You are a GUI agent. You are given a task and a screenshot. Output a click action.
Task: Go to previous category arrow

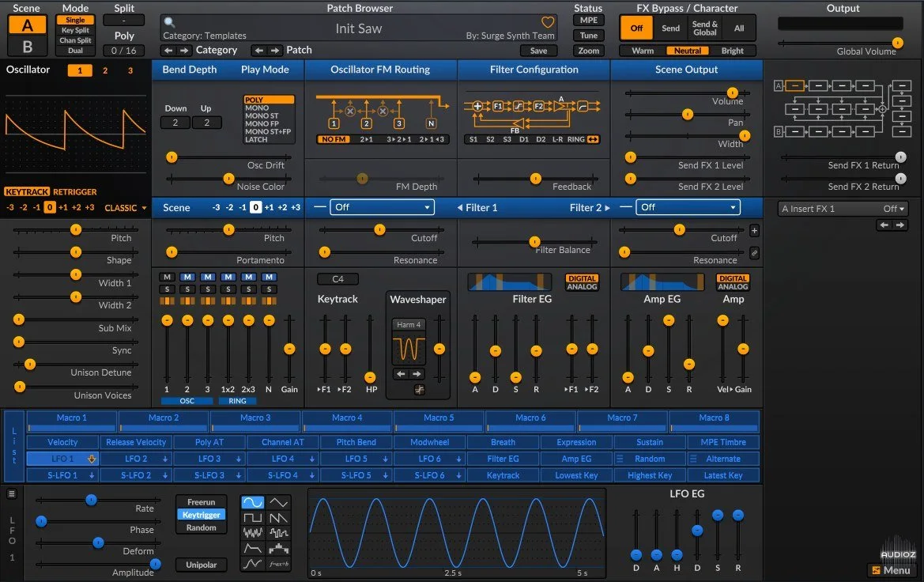(168, 51)
